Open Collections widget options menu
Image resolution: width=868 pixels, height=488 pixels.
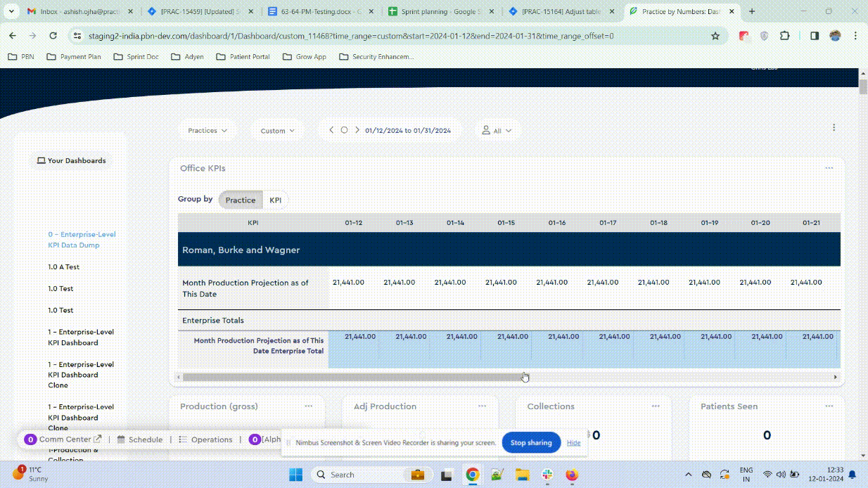(x=656, y=406)
